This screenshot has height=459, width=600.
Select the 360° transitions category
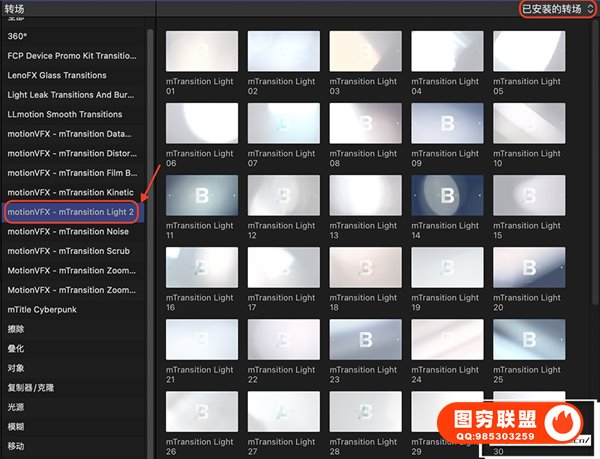pyautogui.click(x=20, y=36)
